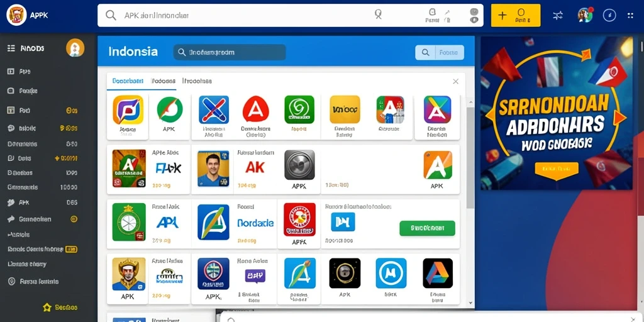Click the location-pin icon in the sidebar
Screen dimensions: 644x322
tap(11, 281)
